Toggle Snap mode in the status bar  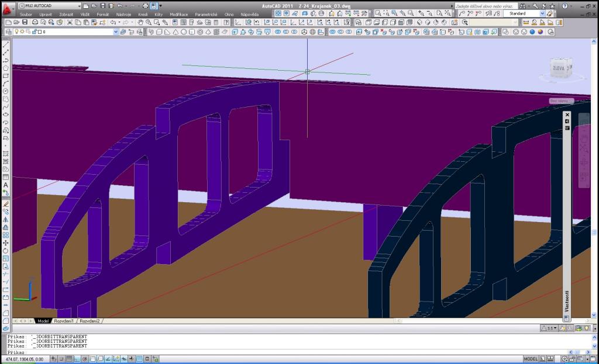click(x=61, y=359)
